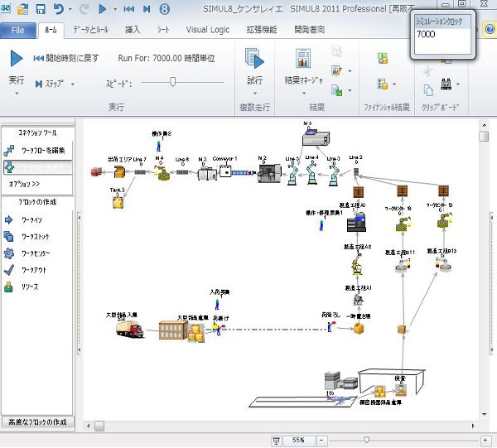Click the Advanced block creation button
The width and height of the screenshot is (497, 448).
tap(39, 423)
